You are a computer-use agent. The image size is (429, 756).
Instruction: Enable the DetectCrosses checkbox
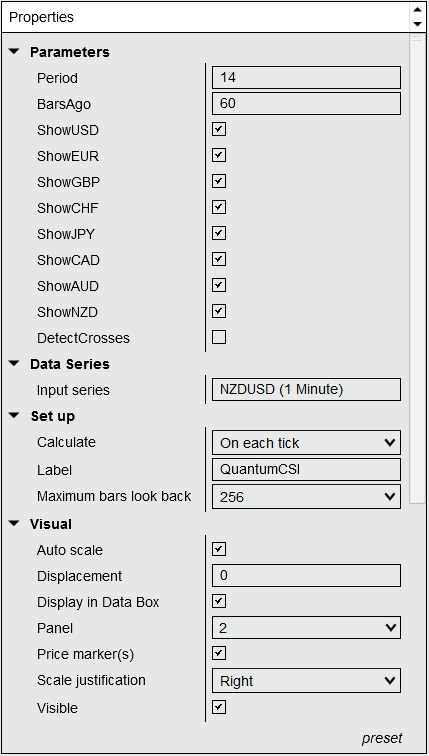coord(219,338)
